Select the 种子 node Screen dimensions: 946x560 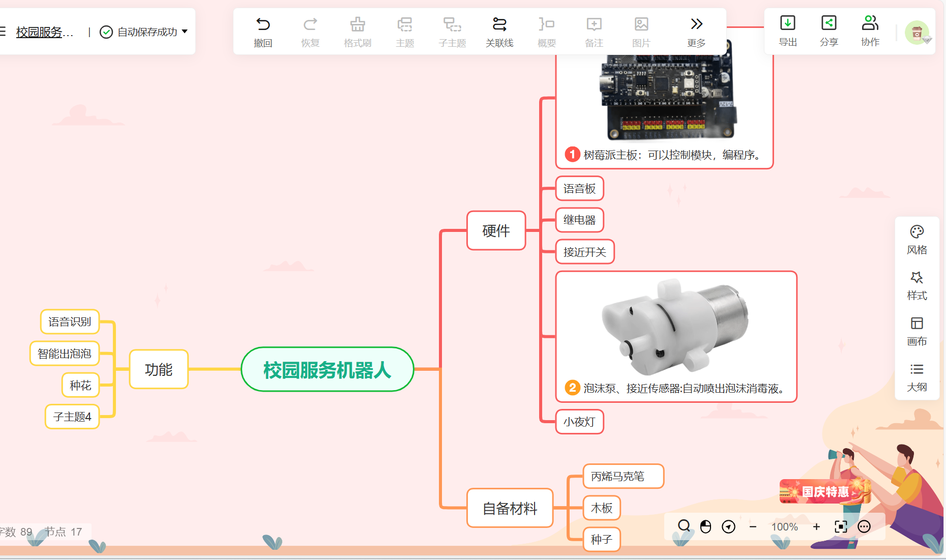tap(602, 539)
